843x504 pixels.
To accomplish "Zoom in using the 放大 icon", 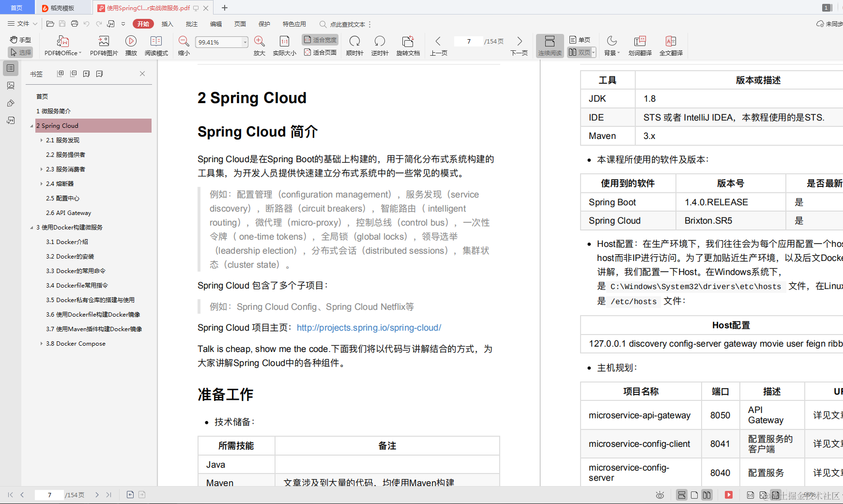I will point(260,45).
